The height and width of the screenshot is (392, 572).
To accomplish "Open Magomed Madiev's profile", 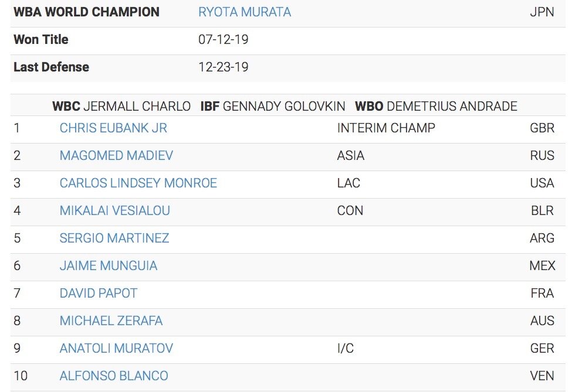I will click(x=116, y=155).
